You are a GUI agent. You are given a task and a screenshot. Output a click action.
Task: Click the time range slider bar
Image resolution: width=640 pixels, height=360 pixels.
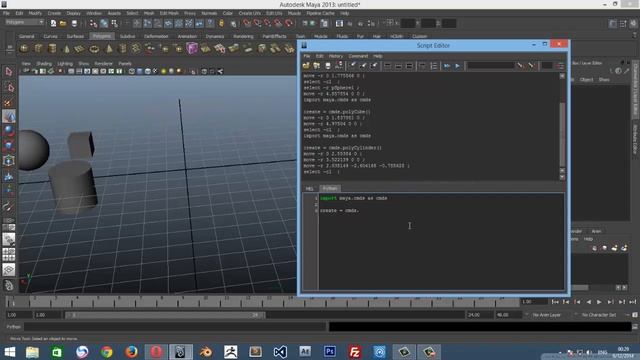[165, 315]
